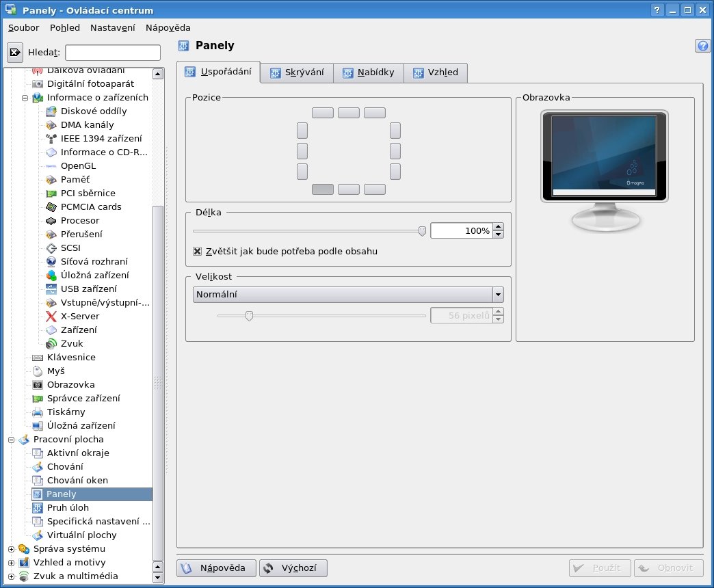
Task: Click the SCSI icon
Action: pyautogui.click(x=51, y=248)
